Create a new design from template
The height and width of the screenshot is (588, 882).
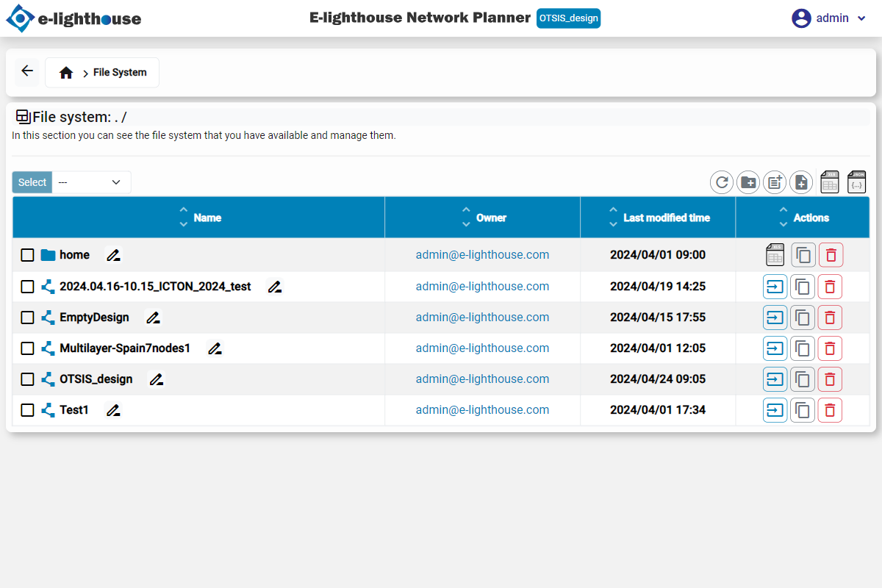click(x=774, y=182)
